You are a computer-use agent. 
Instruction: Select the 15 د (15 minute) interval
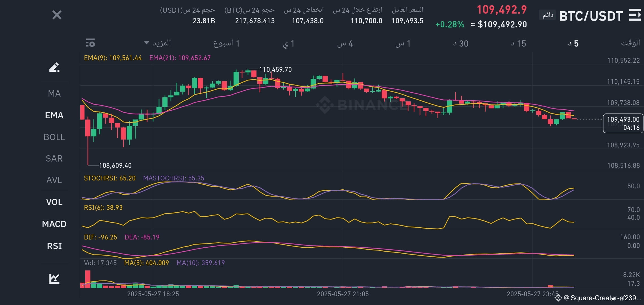point(519,43)
